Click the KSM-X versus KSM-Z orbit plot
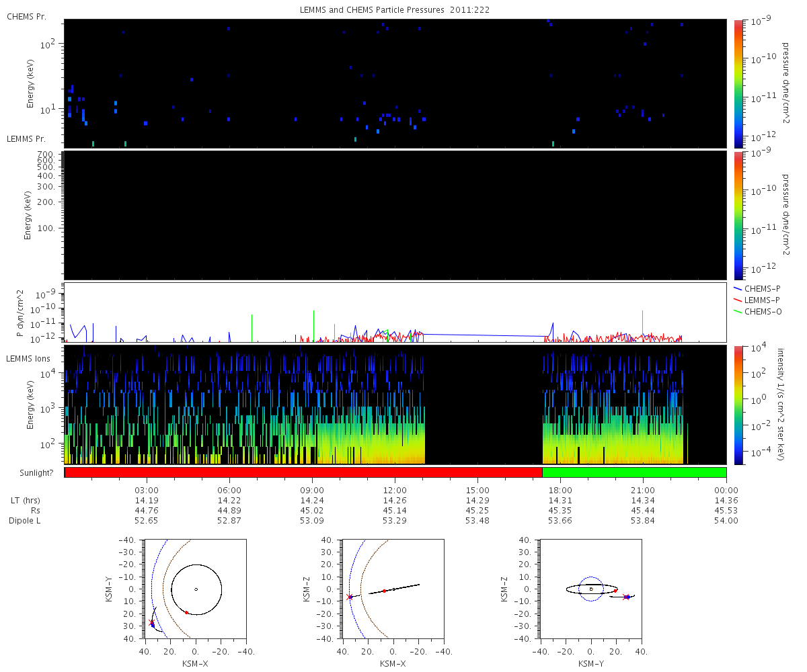Screen dimensions: 807x672 [x=393, y=589]
